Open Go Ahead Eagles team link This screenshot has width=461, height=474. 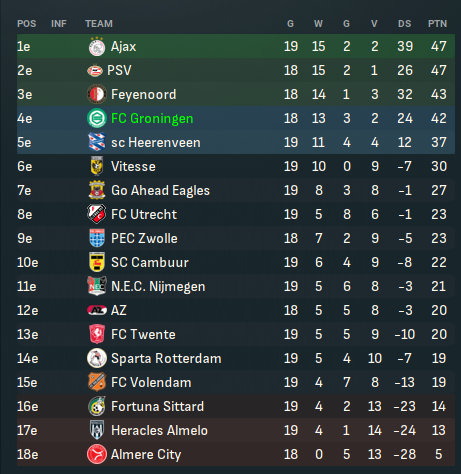tap(160, 190)
